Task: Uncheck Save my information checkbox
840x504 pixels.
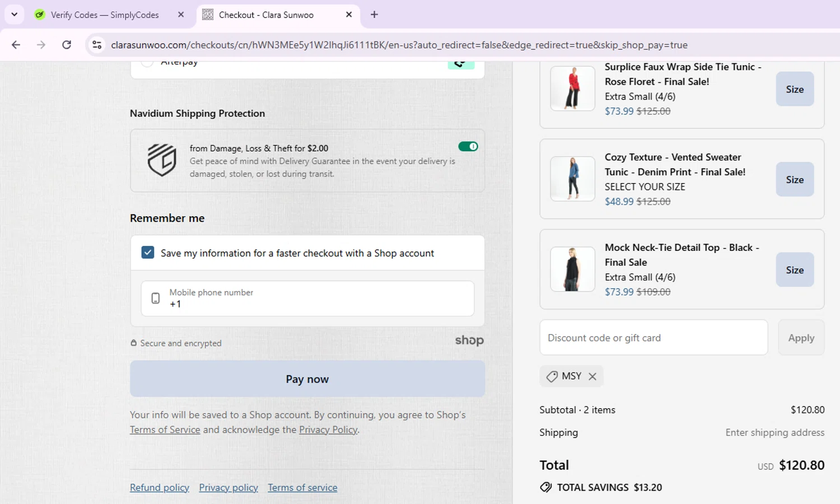Action: tap(148, 253)
